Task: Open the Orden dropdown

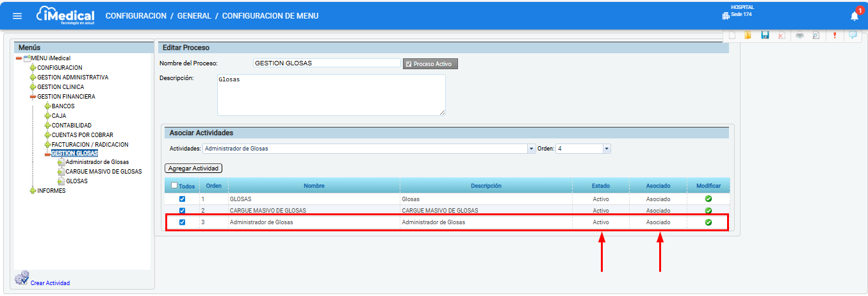Action: click(x=607, y=149)
